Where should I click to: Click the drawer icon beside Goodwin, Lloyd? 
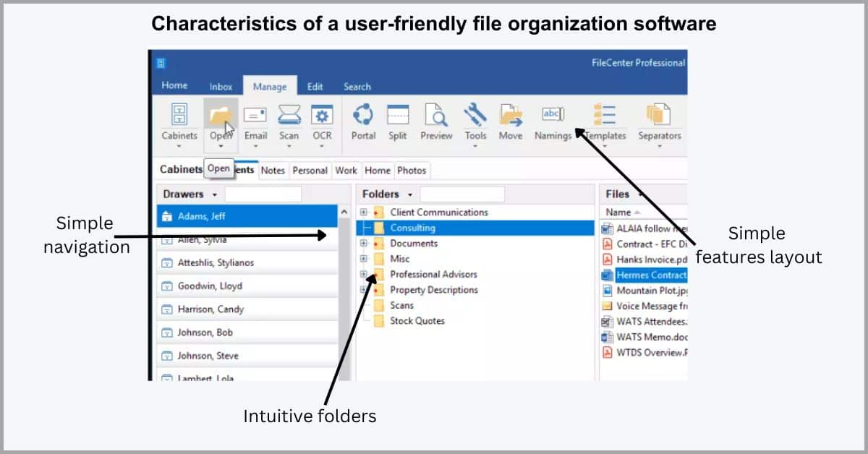pos(167,286)
